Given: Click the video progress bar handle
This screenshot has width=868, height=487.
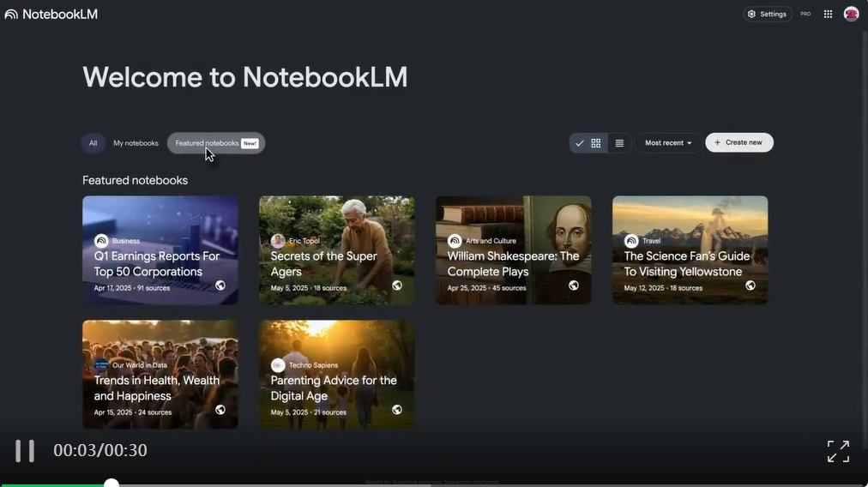Looking at the screenshot, I should (112, 484).
